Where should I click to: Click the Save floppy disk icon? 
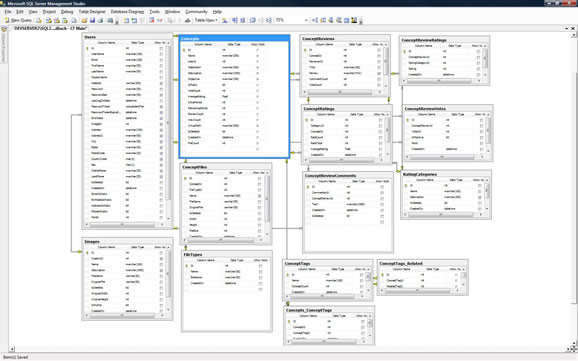pyautogui.click(x=92, y=20)
